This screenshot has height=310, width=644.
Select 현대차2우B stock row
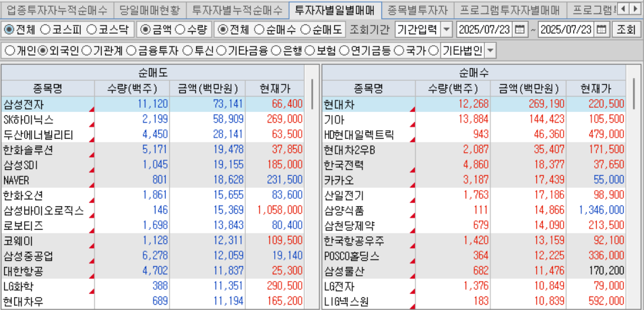(x=474, y=150)
